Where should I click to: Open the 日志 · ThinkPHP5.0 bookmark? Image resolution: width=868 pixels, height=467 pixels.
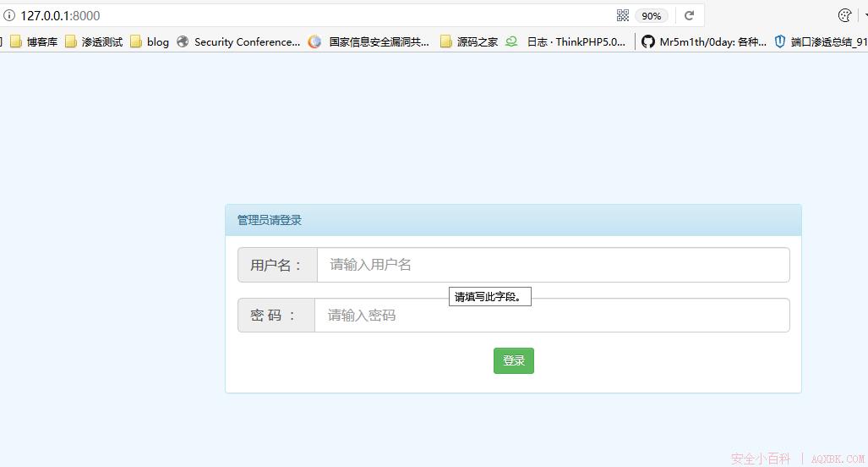(x=565, y=41)
